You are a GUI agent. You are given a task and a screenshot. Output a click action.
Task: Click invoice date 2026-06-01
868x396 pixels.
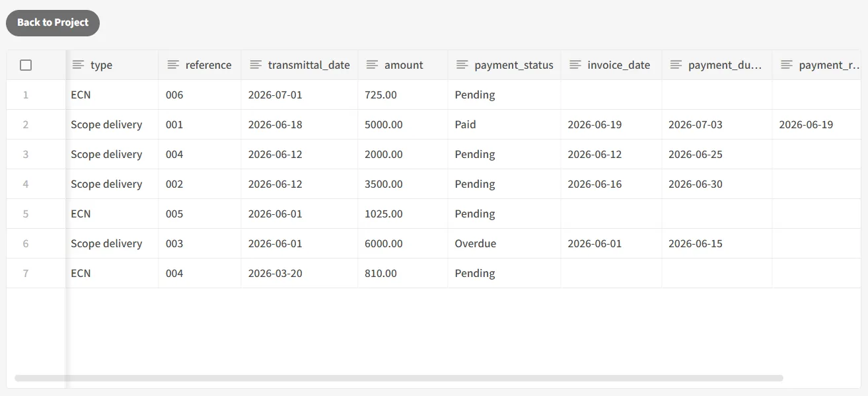click(612, 243)
